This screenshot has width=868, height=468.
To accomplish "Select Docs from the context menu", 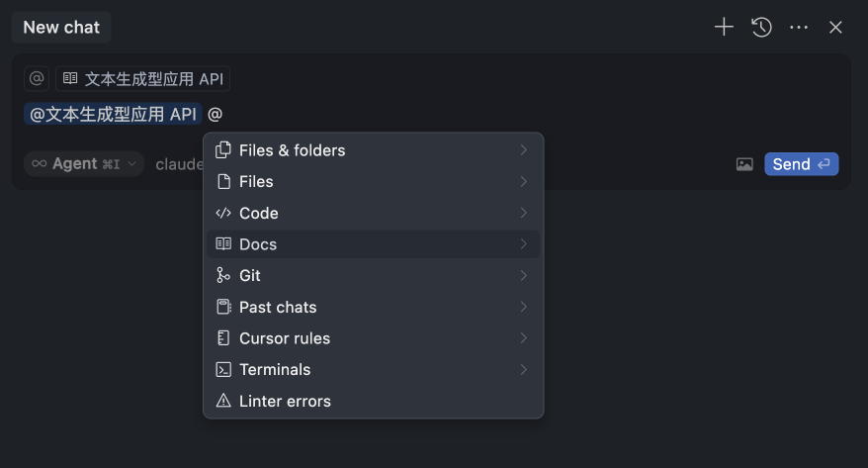I will coord(258,244).
